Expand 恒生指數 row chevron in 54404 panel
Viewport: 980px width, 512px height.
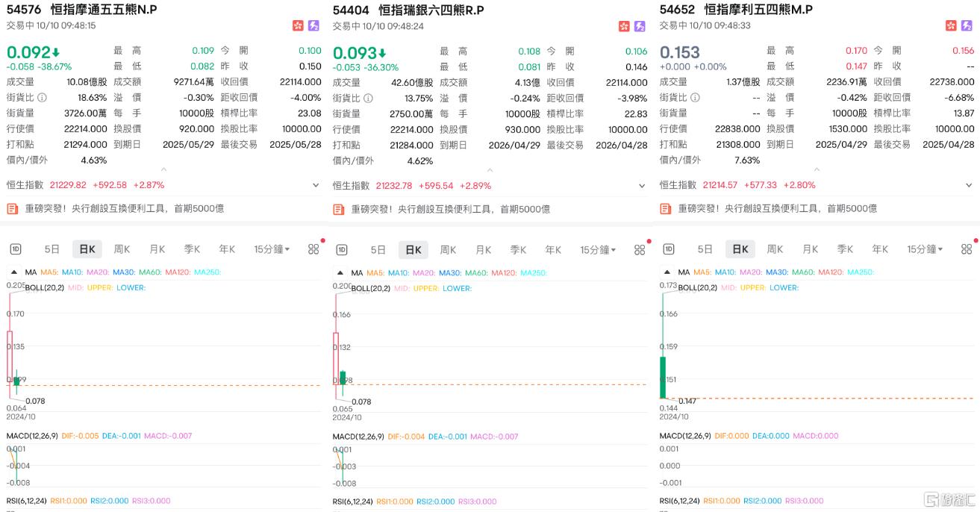(642, 185)
